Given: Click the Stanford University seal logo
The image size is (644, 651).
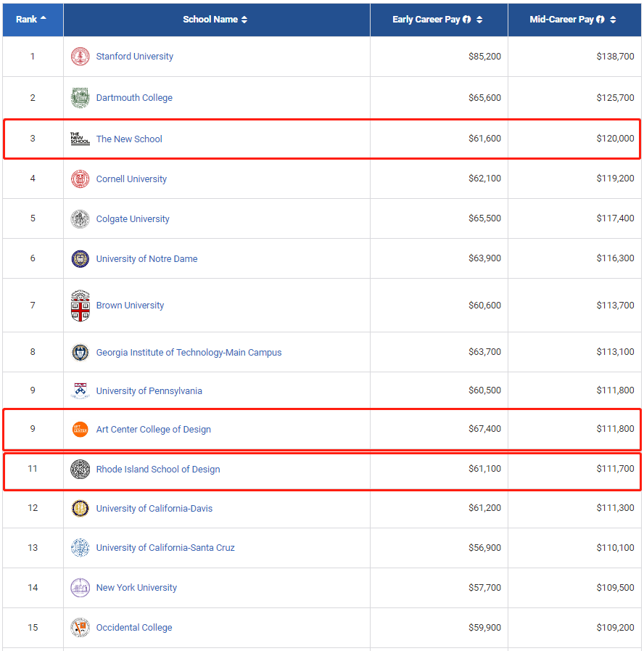Looking at the screenshot, I should [x=80, y=57].
